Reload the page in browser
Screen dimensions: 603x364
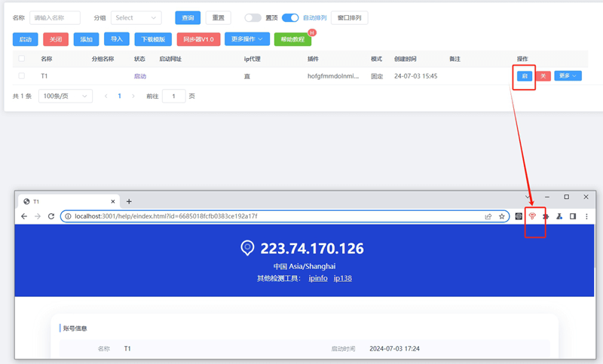point(51,216)
